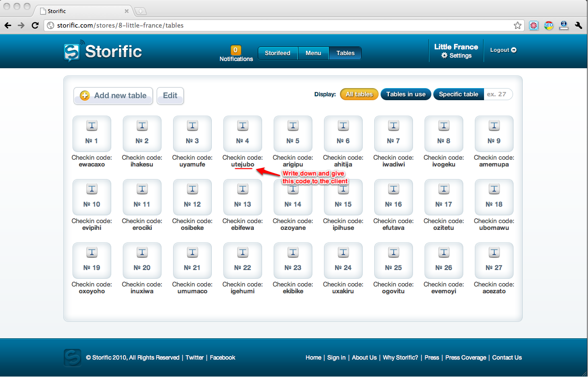Log out via Logout link
The width and height of the screenshot is (588, 377).
click(503, 50)
